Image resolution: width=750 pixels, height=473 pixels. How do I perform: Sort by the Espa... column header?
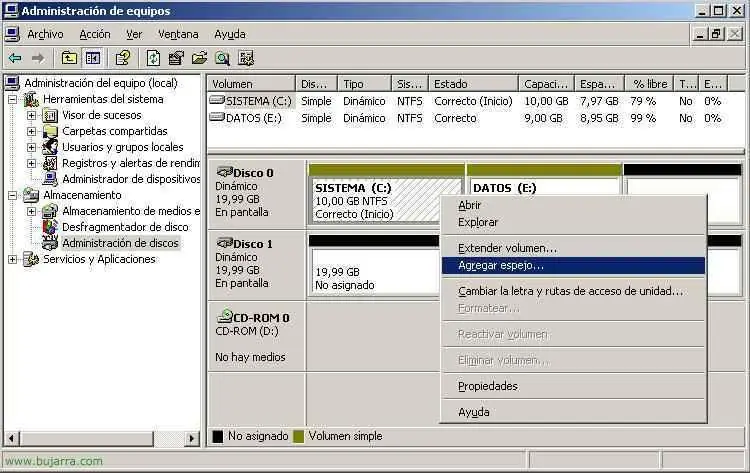point(600,84)
